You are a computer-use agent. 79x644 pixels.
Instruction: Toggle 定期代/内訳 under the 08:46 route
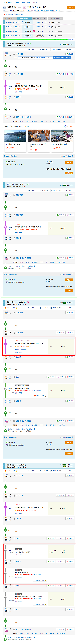(x=10, y=162)
